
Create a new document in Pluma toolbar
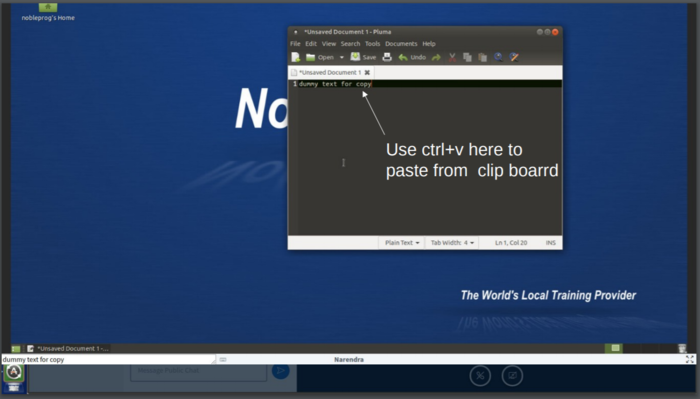[296, 57]
